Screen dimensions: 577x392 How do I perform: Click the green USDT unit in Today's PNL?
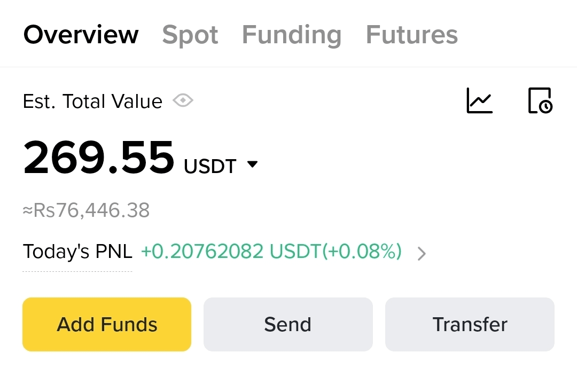click(295, 252)
